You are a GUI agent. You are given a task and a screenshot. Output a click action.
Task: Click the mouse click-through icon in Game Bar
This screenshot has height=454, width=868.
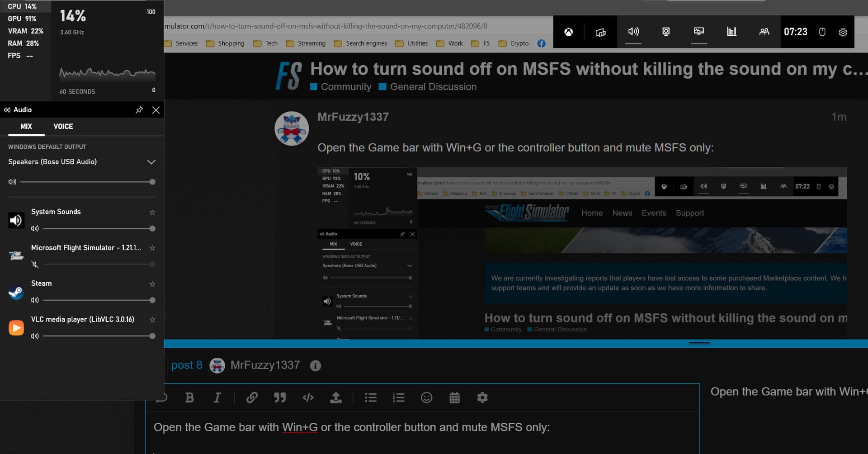pyautogui.click(x=822, y=32)
